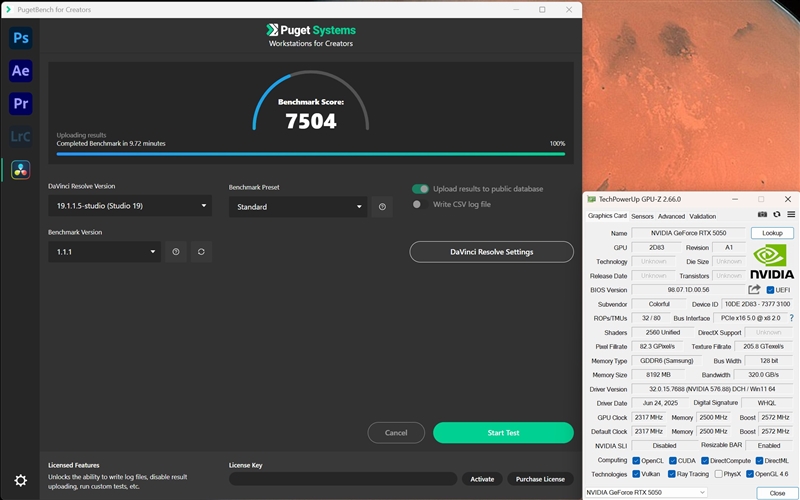Screen dimensions: 800x500
Task: Select the Lightroom Classic benchmark icon
Action: (20, 136)
